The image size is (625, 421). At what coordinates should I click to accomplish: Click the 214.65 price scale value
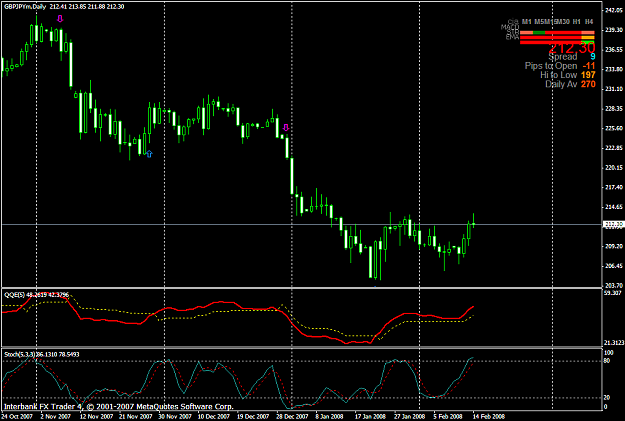(614, 207)
